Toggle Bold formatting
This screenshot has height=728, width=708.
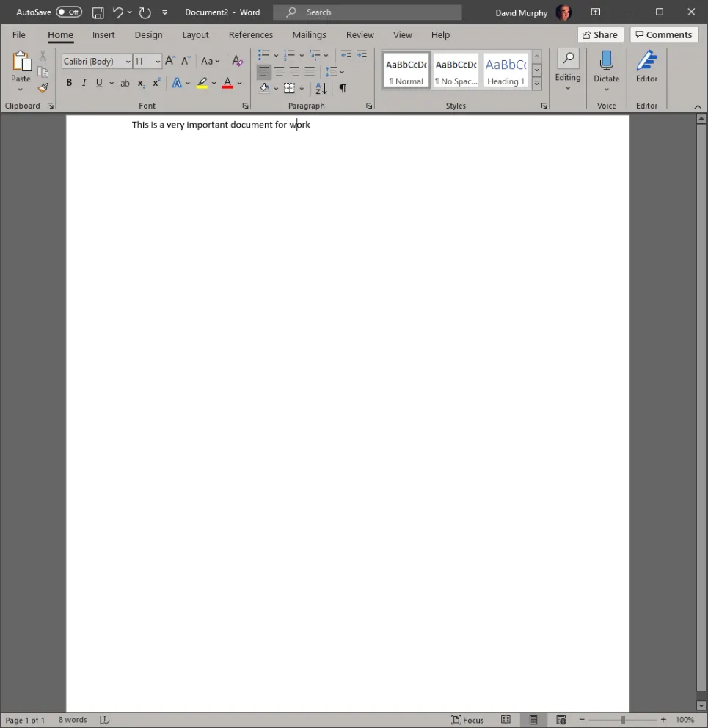(x=69, y=83)
